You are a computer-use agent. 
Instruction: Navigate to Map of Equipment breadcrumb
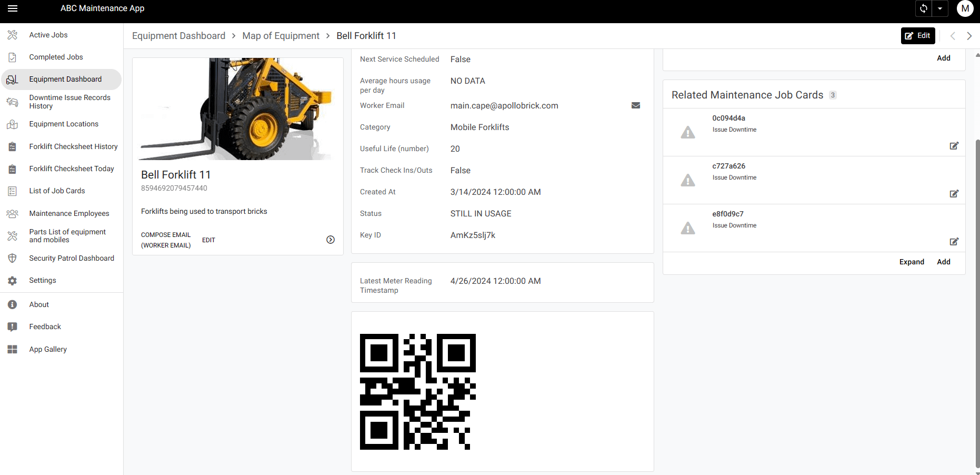point(281,36)
